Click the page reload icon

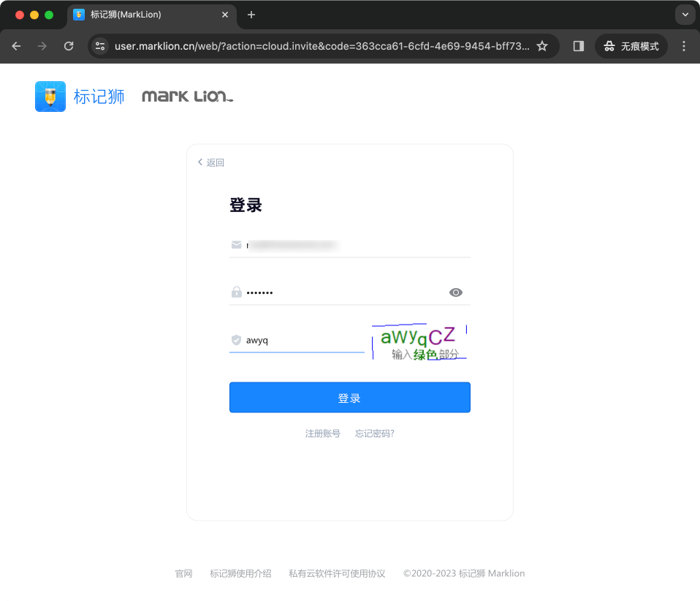pyautogui.click(x=68, y=45)
